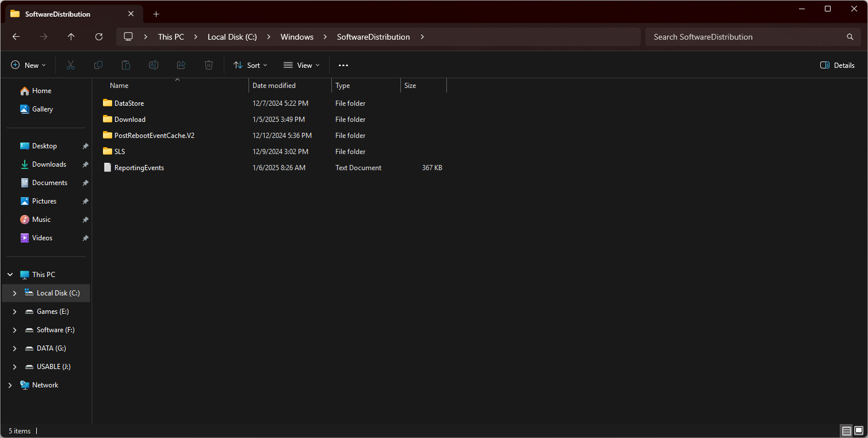Unpin Downloads using its pin icon
Screen dimensions: 868x438
(x=85, y=164)
